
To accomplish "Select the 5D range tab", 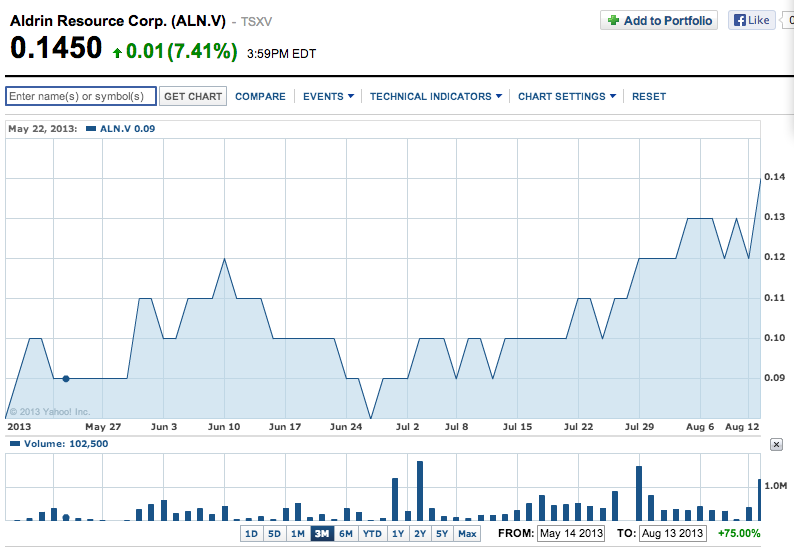I will click(x=274, y=533).
